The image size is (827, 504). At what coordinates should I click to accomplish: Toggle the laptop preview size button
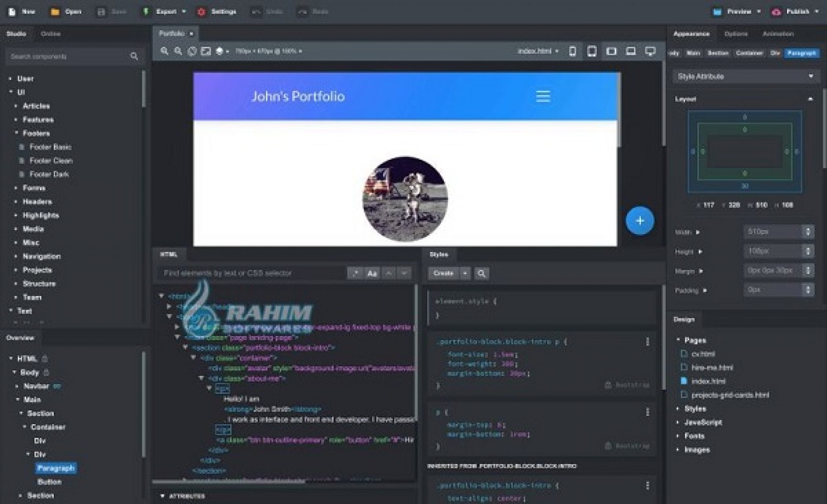pyautogui.click(x=630, y=51)
